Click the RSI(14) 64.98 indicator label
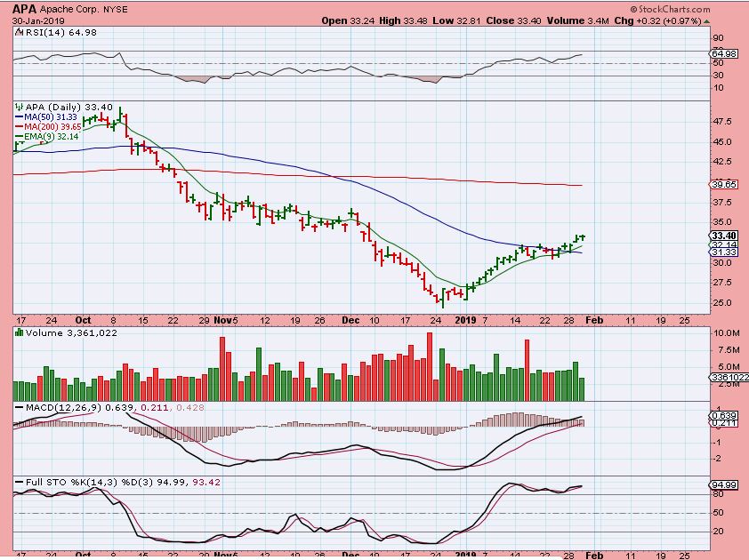Screen dimensions: 749x560 click(60, 33)
